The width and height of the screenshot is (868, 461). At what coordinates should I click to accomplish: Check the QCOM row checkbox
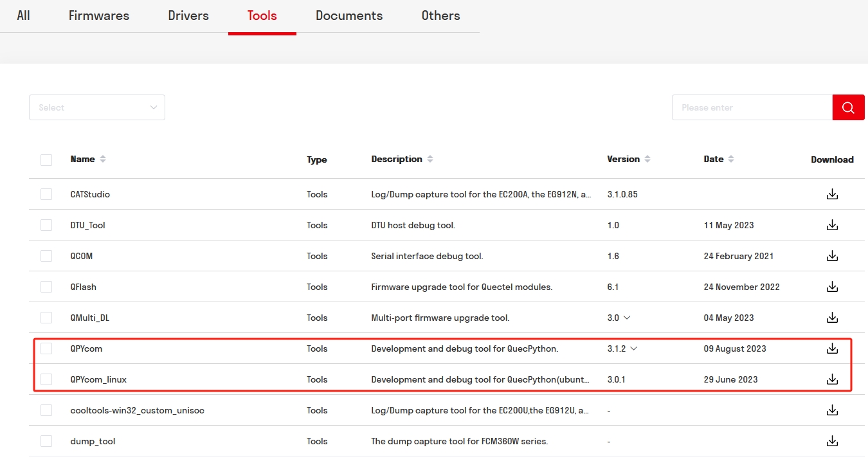[46, 256]
